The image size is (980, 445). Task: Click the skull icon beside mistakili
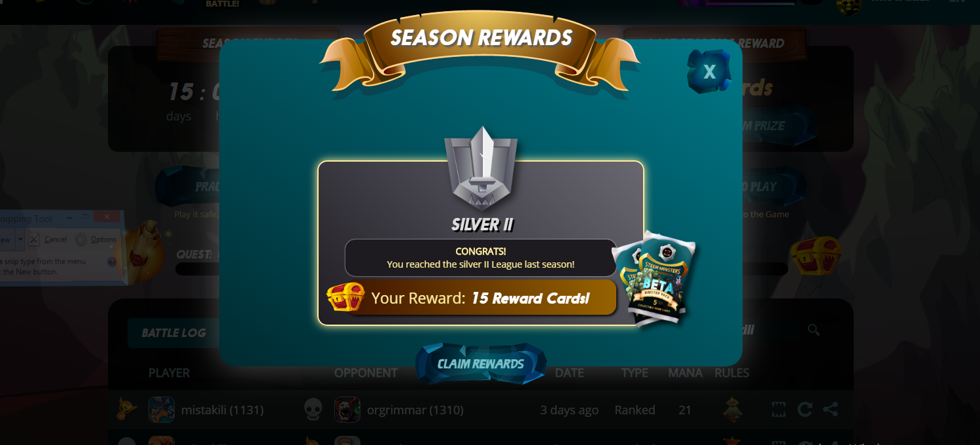313,410
